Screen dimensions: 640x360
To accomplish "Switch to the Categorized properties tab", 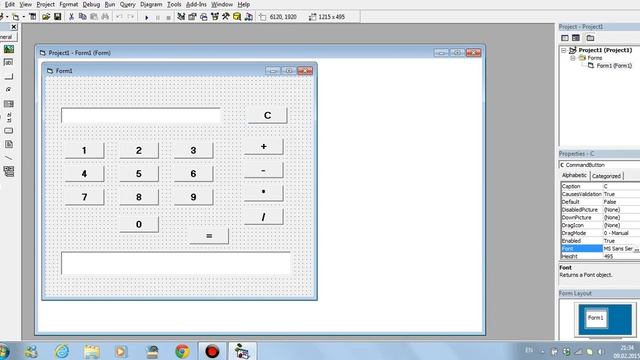I will coord(606,176).
